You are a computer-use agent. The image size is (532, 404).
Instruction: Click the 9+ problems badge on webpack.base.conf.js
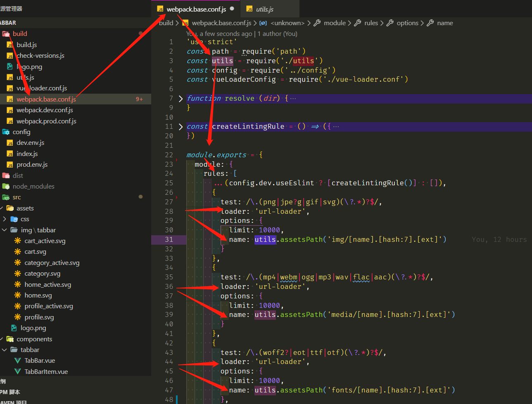[139, 99]
